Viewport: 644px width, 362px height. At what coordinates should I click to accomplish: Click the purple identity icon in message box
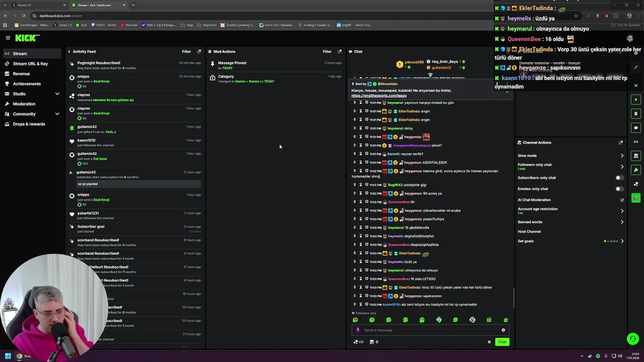click(358, 330)
